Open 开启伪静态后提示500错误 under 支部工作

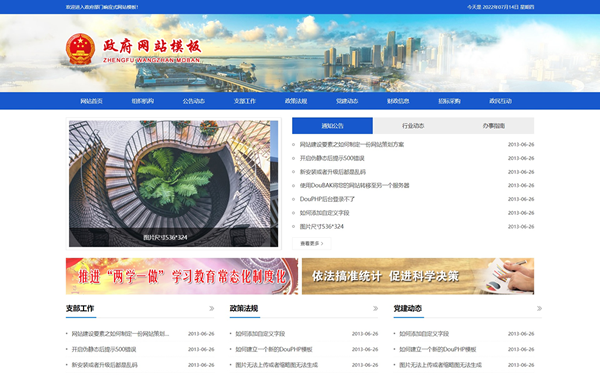click(x=104, y=349)
